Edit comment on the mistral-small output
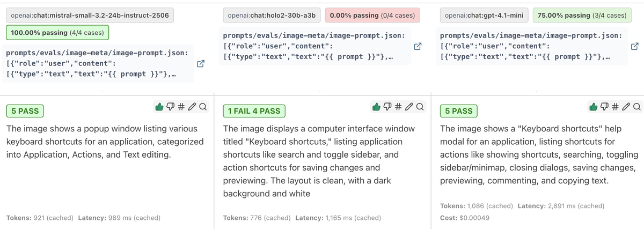 192,107
